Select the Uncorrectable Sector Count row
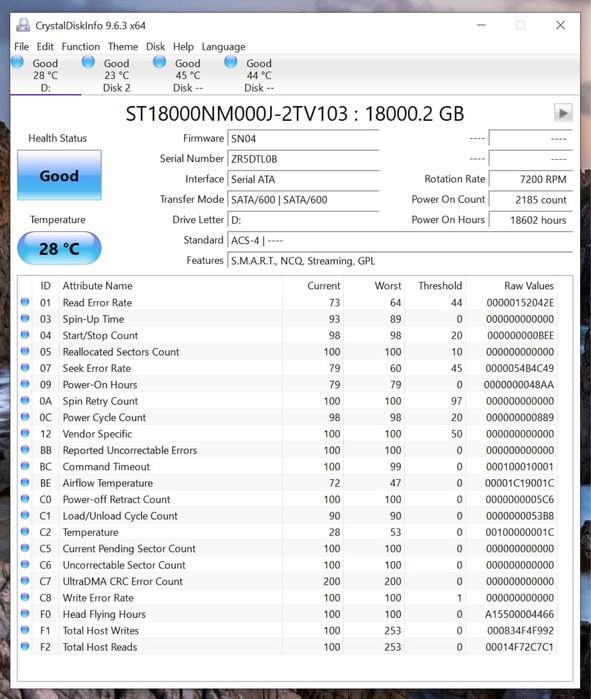Screen dimensions: 591x699 click(x=287, y=565)
